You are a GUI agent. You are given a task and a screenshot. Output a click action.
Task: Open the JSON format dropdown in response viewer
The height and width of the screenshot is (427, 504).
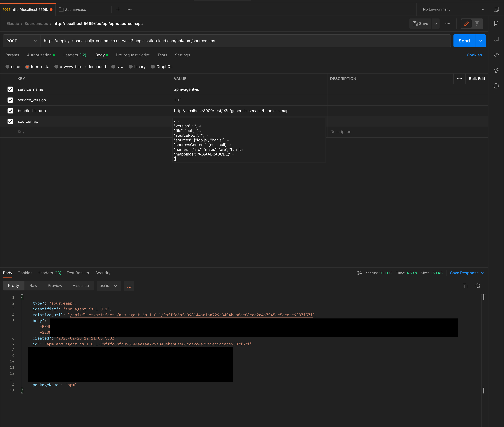tap(109, 286)
